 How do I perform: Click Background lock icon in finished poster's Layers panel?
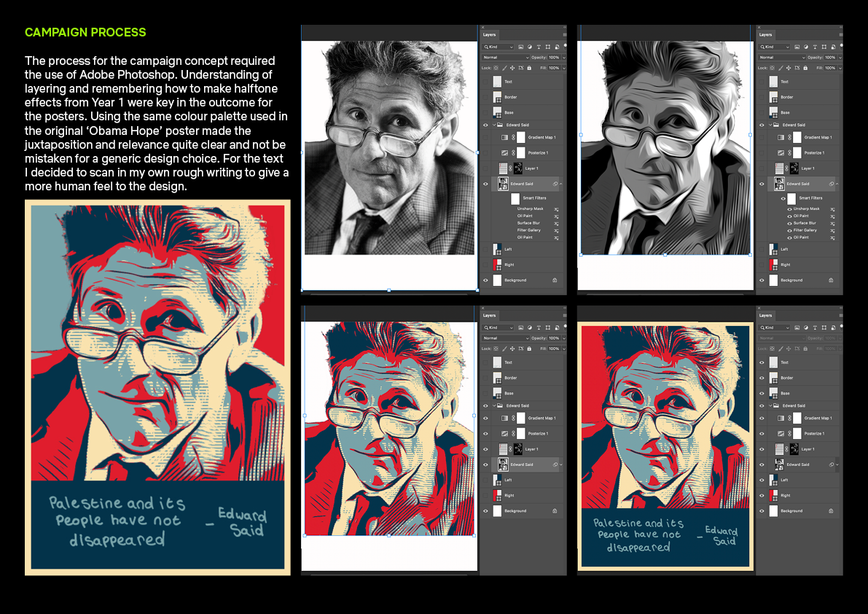point(831,511)
